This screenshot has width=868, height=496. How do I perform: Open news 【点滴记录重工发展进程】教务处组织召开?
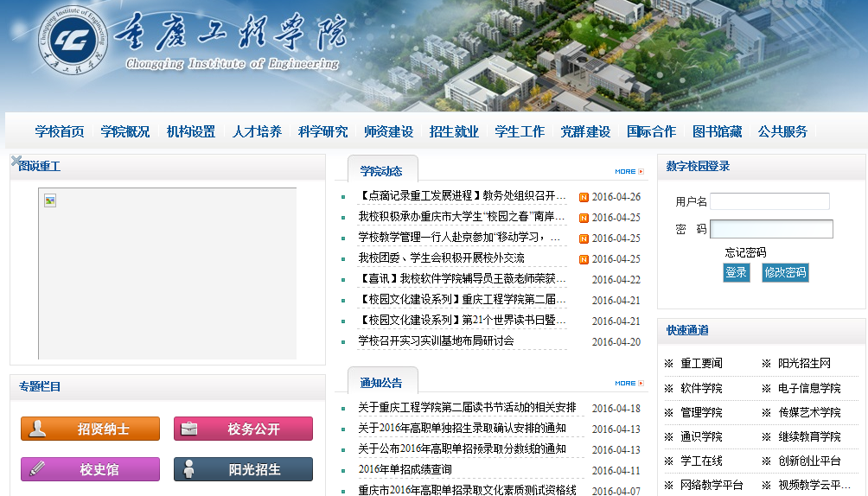(x=463, y=196)
